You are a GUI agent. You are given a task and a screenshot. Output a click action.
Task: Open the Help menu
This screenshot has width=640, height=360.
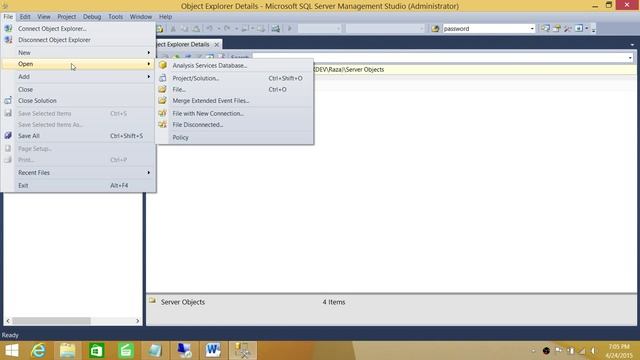[x=165, y=17]
